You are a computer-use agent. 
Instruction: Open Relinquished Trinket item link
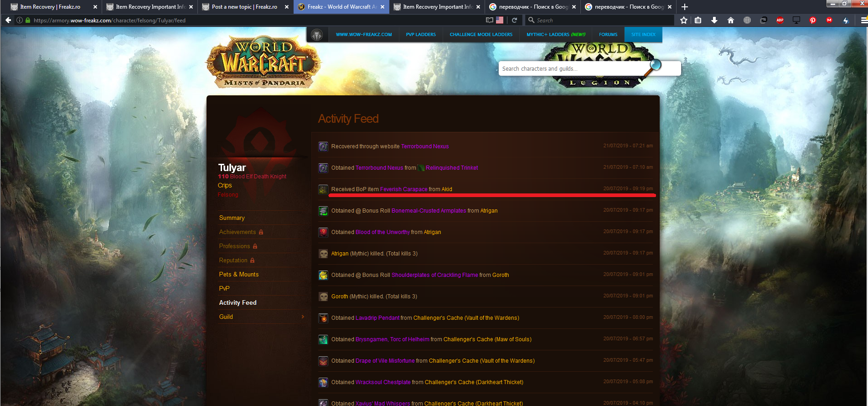point(452,168)
